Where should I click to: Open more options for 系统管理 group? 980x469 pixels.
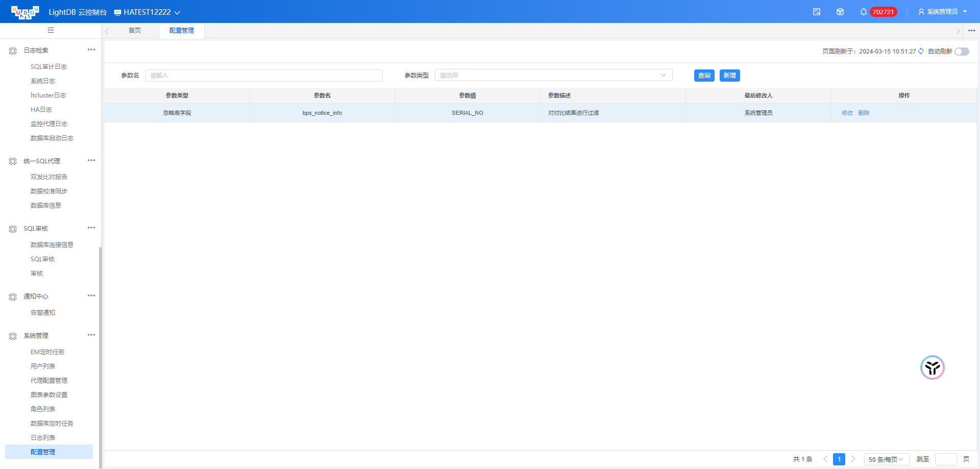click(x=91, y=335)
